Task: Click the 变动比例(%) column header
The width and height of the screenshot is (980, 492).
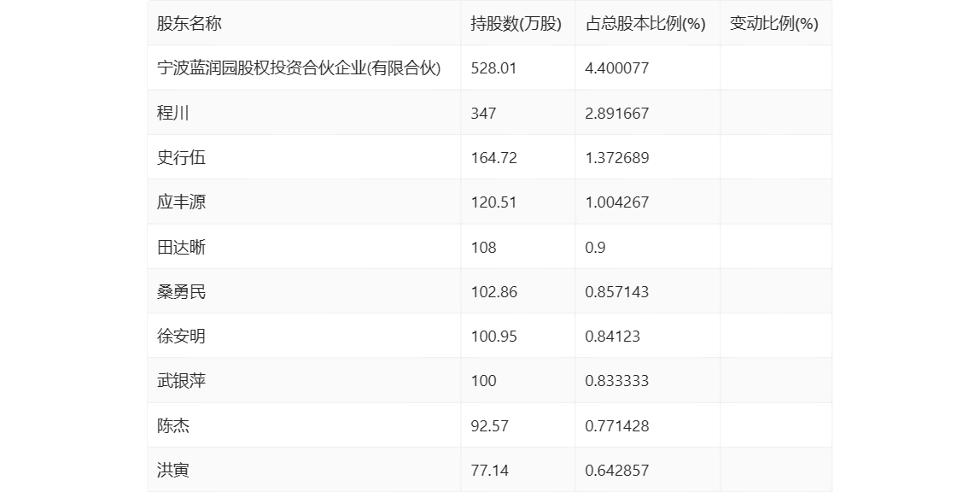Action: coord(774,24)
